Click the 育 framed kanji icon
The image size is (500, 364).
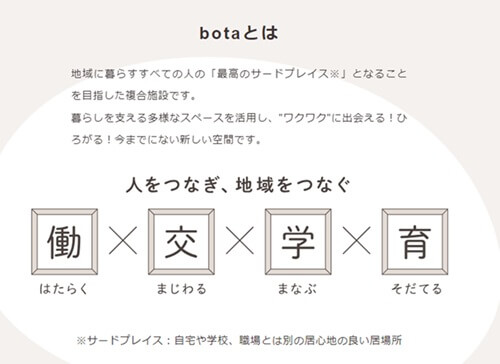pos(415,242)
